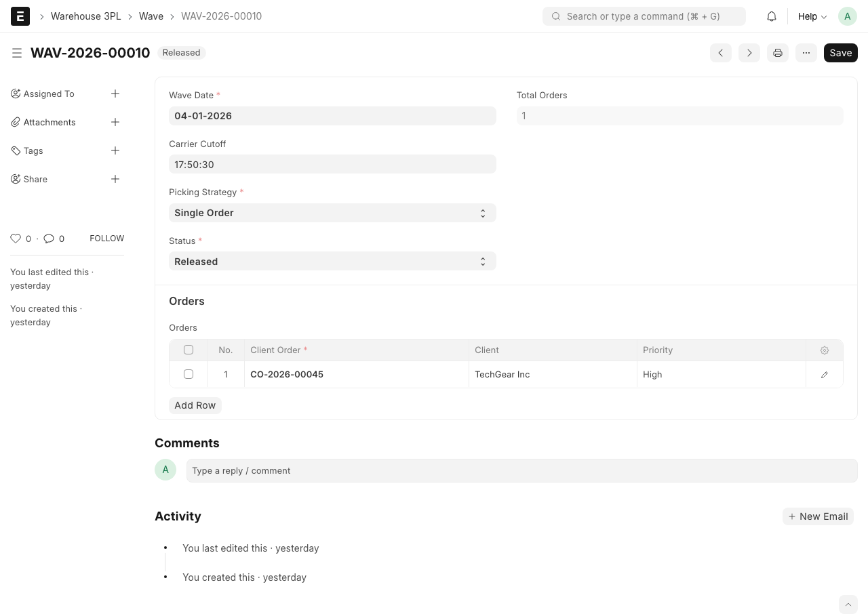The width and height of the screenshot is (868, 614).
Task: Edit order row with pencil icon
Action: [x=825, y=375]
